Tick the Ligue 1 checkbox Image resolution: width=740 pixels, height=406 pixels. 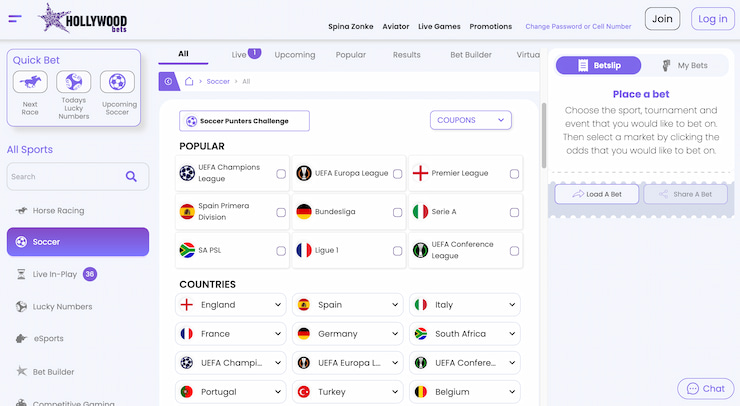[397, 251]
